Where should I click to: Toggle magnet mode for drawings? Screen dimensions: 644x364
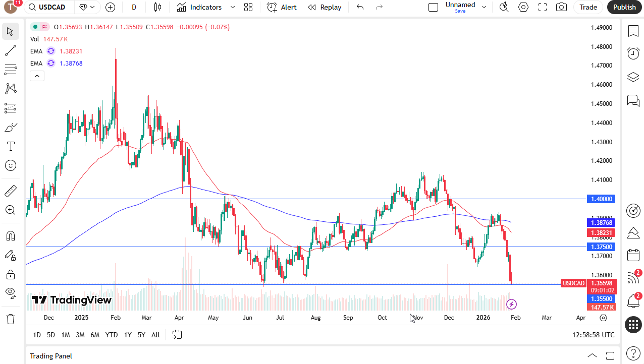(10, 236)
